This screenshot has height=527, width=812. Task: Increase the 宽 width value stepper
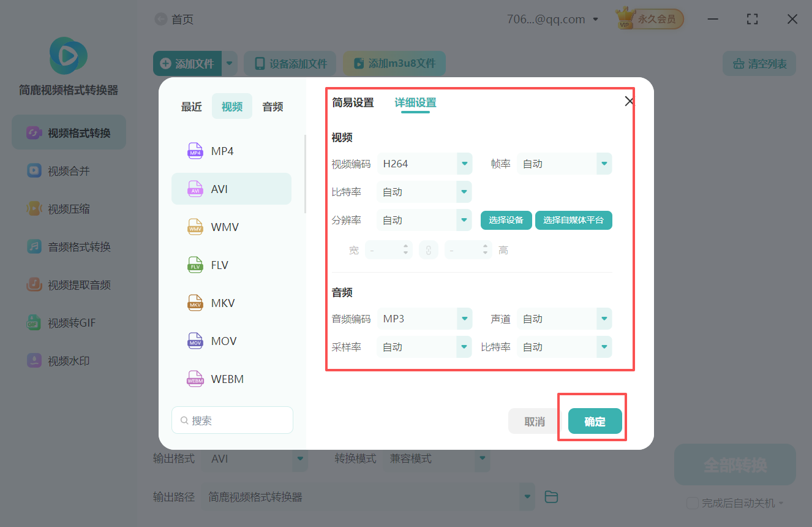click(x=407, y=246)
